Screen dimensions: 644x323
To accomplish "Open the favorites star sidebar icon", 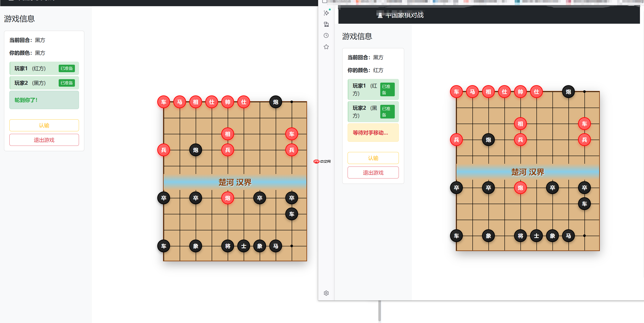I will 326,47.
